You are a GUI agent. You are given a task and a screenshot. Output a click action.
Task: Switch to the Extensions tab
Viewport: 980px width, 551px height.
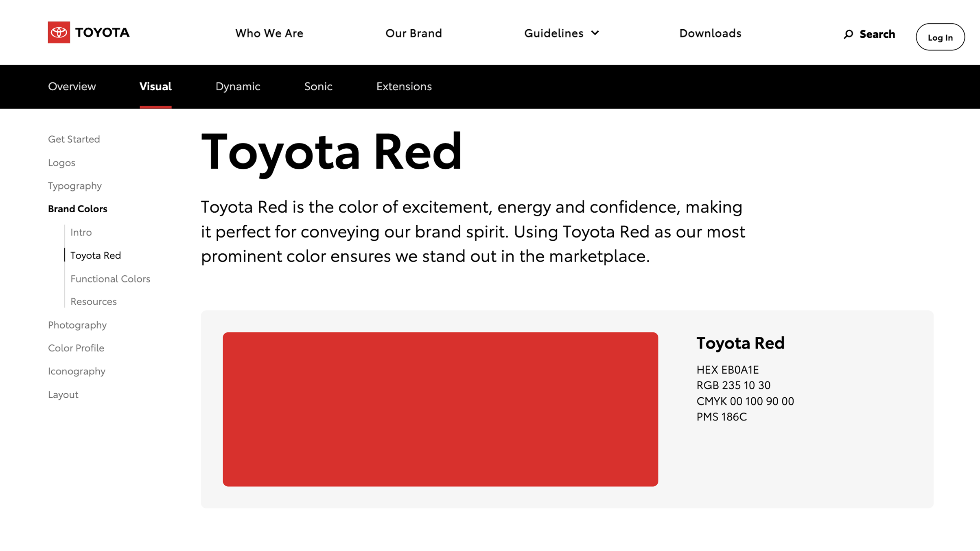pyautogui.click(x=404, y=86)
